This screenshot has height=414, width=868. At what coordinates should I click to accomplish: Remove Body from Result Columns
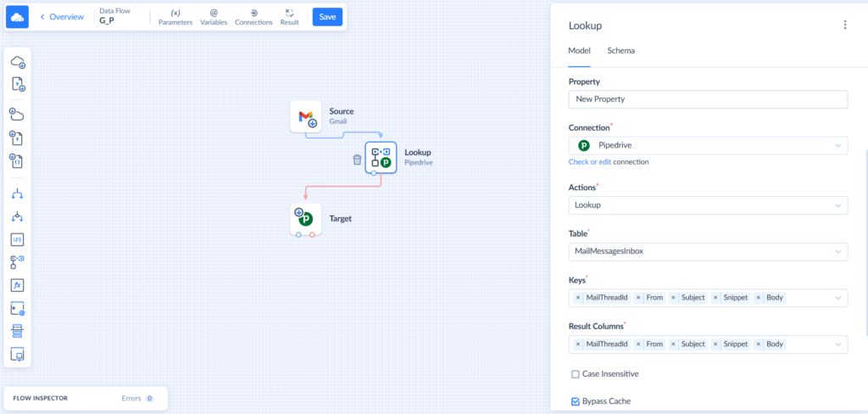click(x=759, y=344)
